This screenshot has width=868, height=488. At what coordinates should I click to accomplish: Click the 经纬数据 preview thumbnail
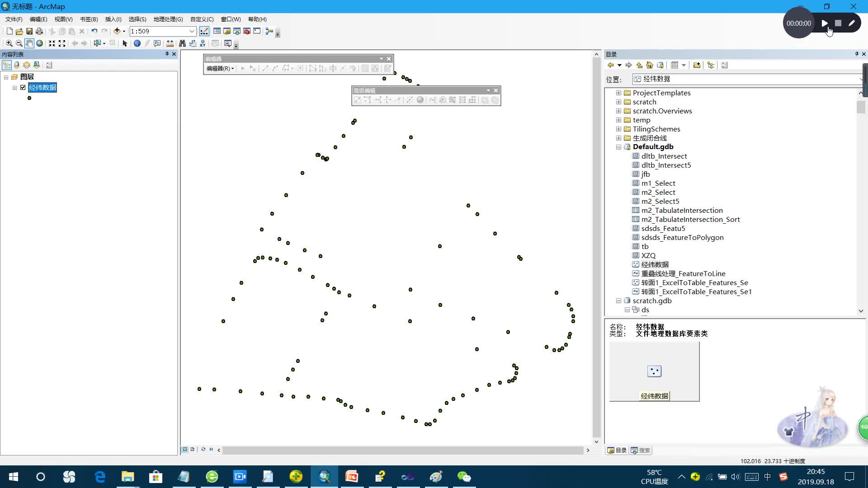click(x=654, y=371)
